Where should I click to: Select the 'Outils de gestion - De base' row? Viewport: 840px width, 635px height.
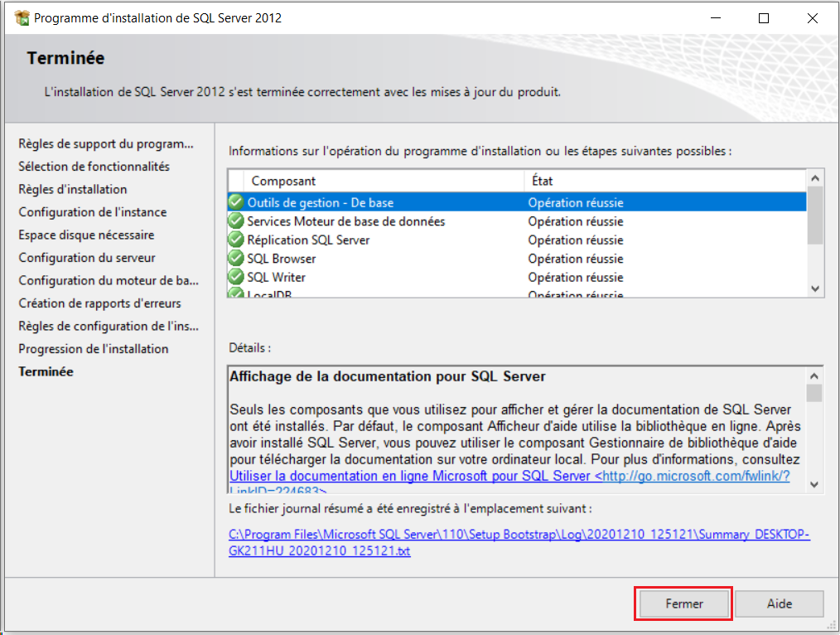(x=517, y=202)
